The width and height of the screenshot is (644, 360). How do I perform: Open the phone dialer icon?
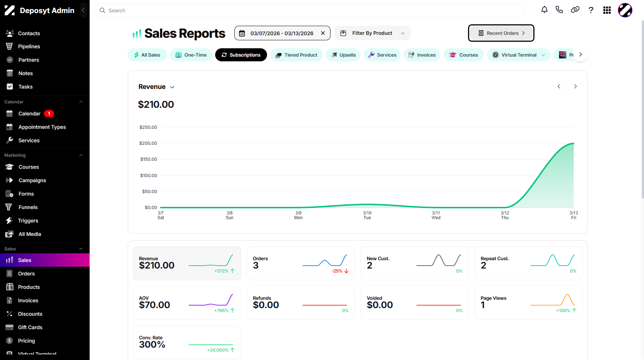(x=559, y=10)
